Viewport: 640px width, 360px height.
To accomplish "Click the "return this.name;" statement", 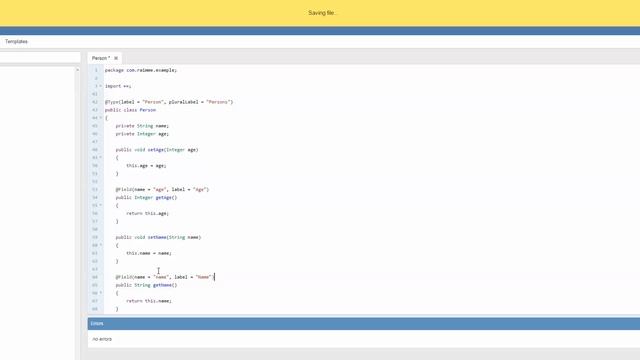I will pos(149,301).
